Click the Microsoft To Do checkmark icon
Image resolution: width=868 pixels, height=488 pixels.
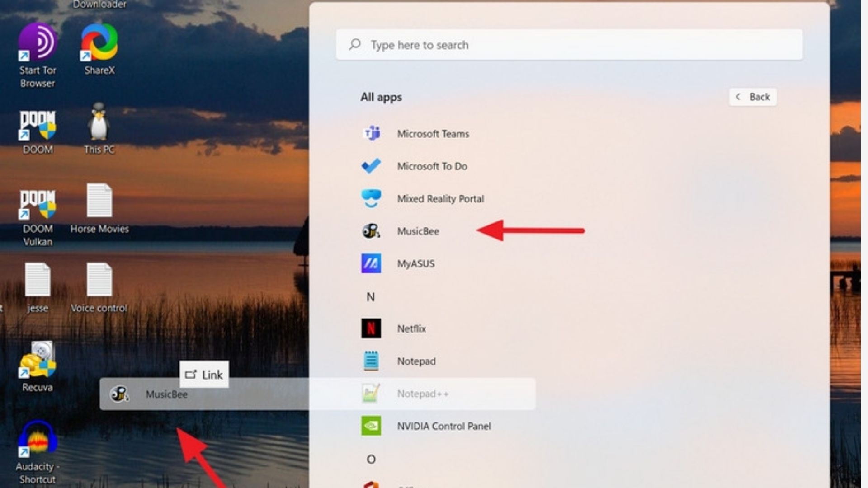[x=371, y=166]
